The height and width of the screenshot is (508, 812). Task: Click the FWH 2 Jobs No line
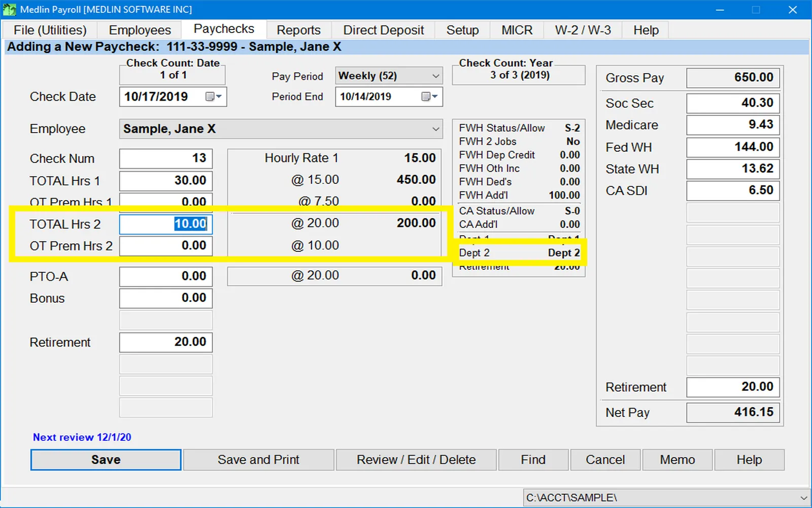click(x=519, y=141)
